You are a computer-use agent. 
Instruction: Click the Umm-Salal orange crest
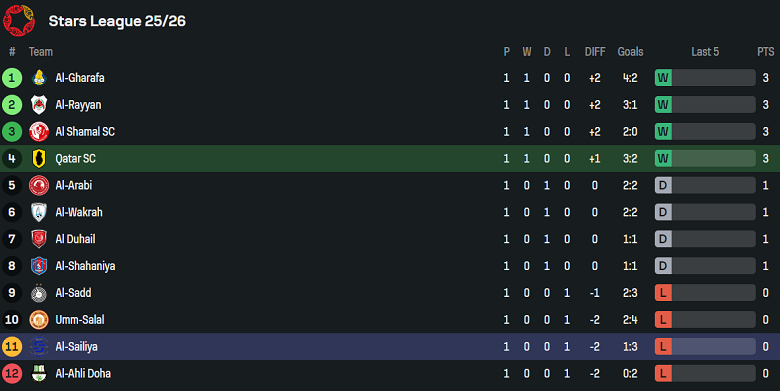[39, 319]
